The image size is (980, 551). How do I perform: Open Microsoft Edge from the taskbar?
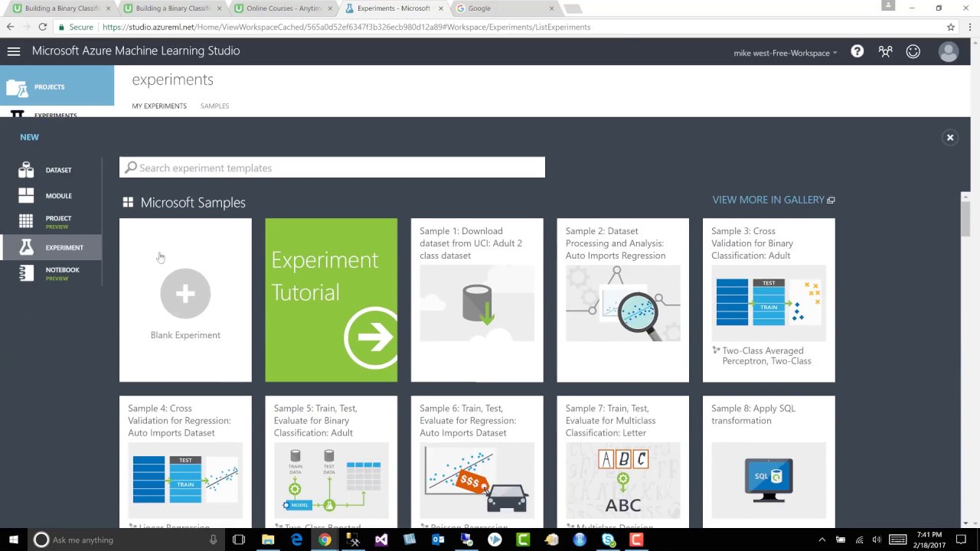tap(296, 540)
